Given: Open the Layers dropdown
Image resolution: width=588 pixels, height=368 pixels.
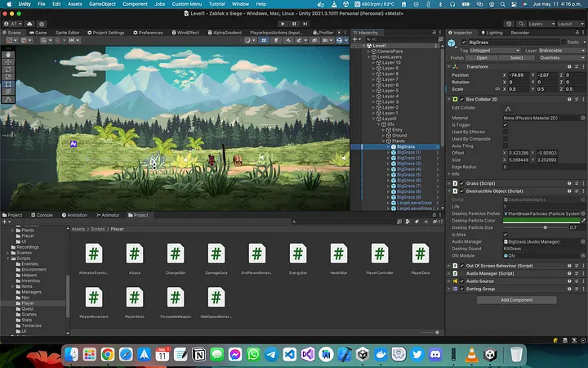Looking at the screenshot, I should click(541, 24).
